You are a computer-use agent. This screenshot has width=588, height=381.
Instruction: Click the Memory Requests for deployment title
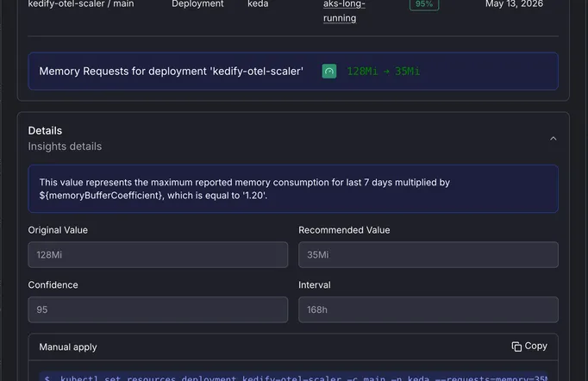(x=171, y=72)
